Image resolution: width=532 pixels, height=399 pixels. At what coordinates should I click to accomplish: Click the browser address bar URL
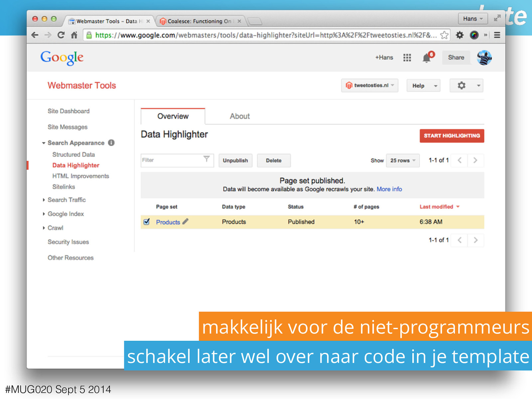pyautogui.click(x=266, y=35)
